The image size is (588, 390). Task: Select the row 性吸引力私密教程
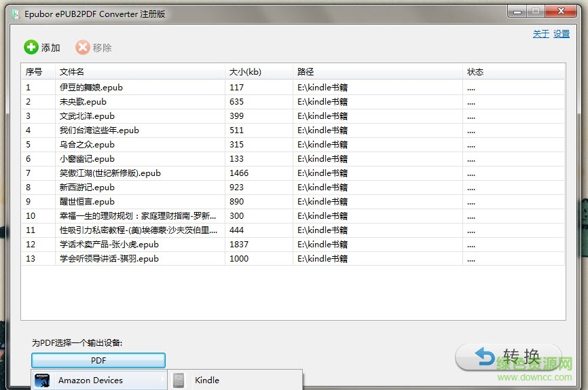(293, 230)
